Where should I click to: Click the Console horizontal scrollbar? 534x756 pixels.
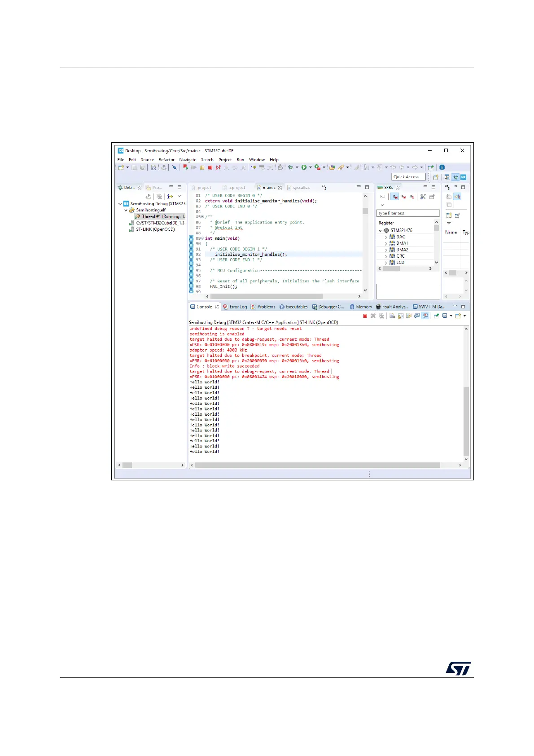tap(318, 465)
